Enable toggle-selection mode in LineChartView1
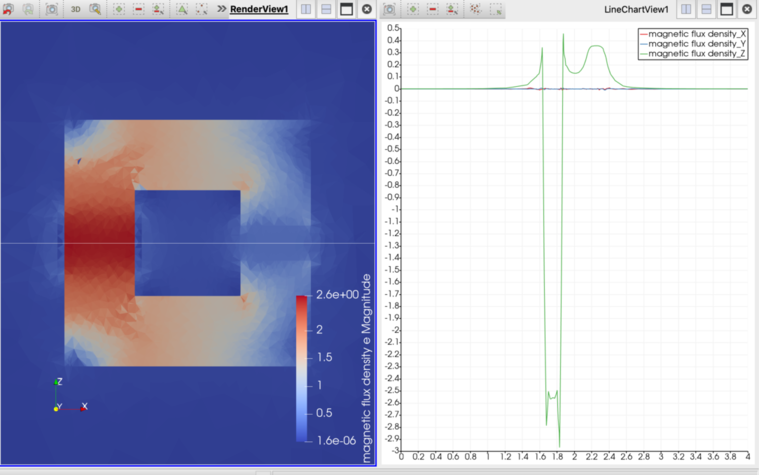 (x=452, y=9)
